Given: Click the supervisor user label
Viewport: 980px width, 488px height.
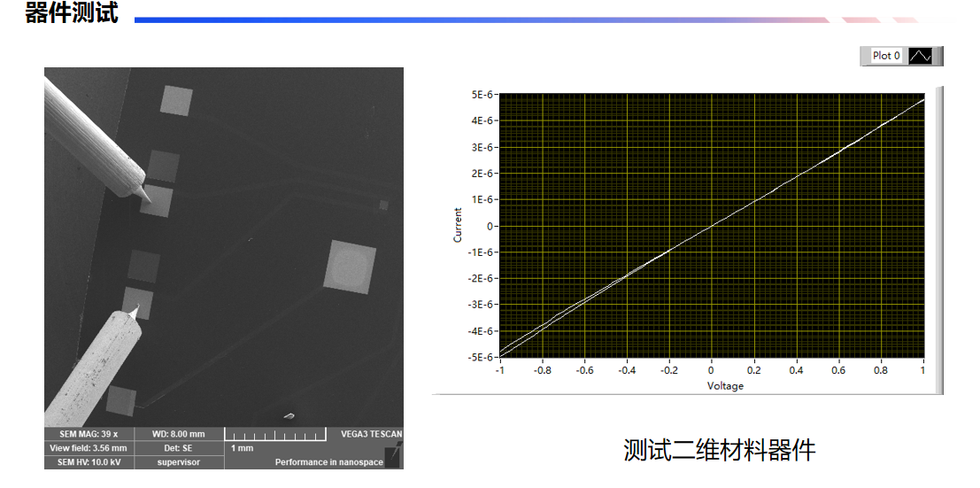Looking at the screenshot, I should coord(178,462).
